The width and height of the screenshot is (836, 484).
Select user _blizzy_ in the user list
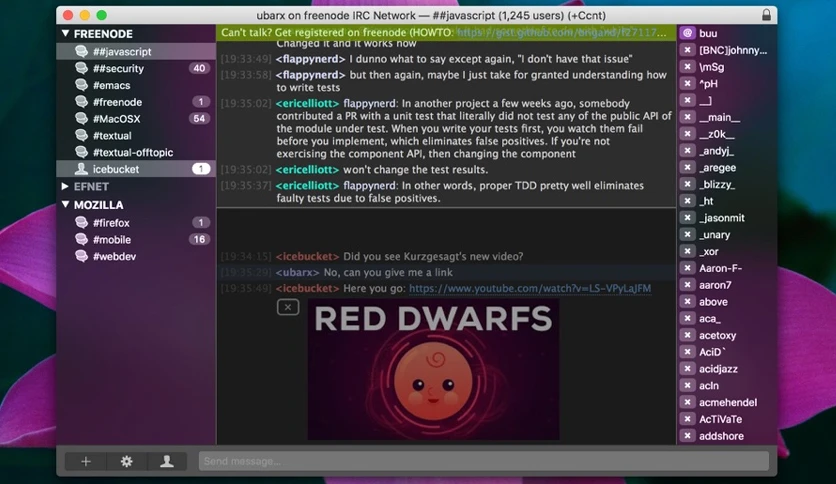[717, 184]
